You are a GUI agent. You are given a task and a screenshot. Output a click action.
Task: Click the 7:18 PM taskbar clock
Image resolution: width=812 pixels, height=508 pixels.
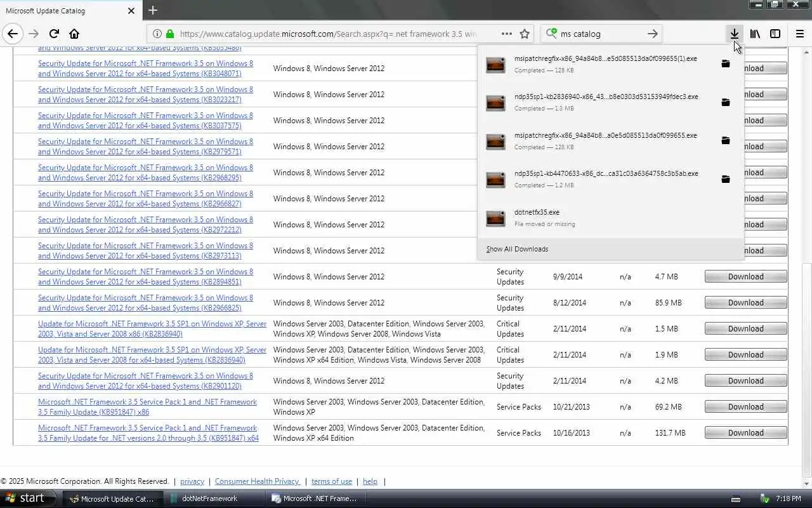789,498
